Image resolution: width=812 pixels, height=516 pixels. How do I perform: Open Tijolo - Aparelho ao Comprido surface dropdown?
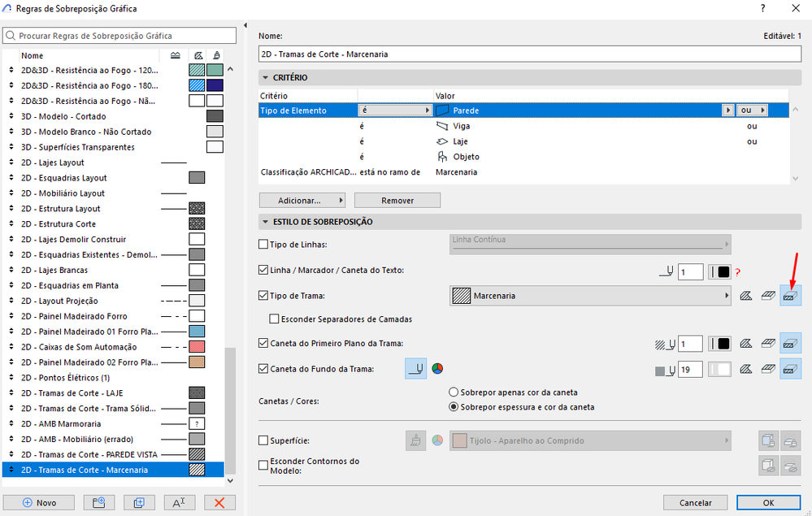tap(590, 441)
